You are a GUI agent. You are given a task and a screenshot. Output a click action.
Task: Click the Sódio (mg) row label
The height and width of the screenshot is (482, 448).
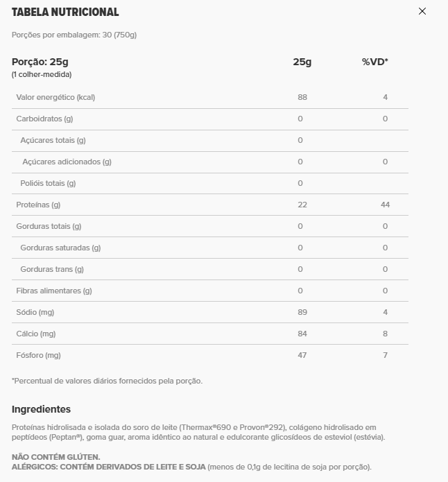pyautogui.click(x=35, y=312)
